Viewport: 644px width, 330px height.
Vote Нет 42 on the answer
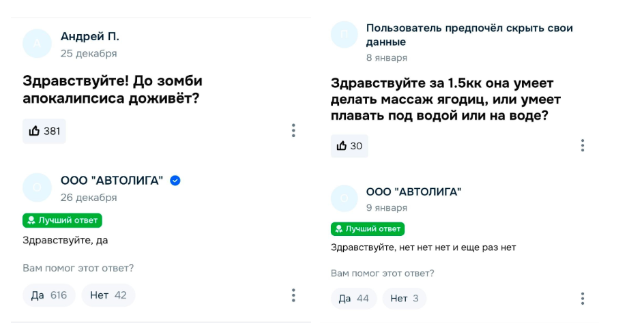[108, 295]
